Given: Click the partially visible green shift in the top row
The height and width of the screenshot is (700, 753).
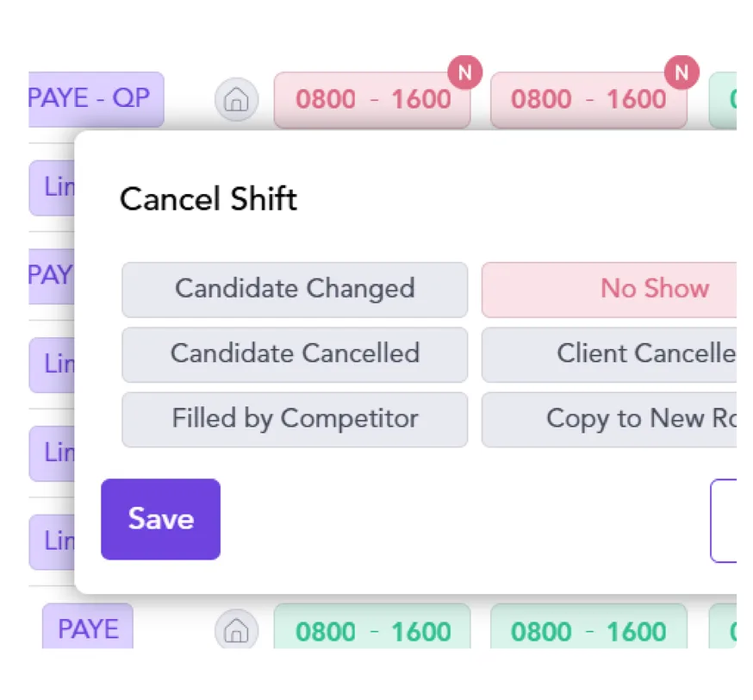Looking at the screenshot, I should [x=723, y=100].
